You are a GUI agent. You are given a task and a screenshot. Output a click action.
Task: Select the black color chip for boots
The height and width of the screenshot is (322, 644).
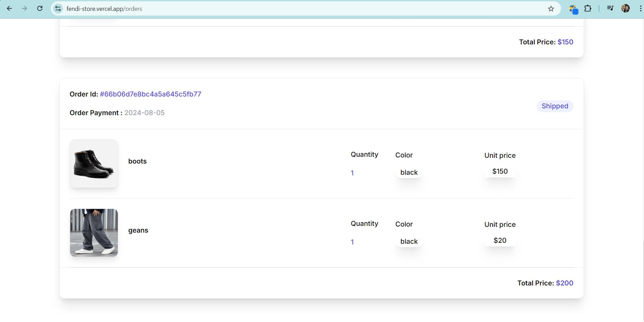click(x=409, y=172)
